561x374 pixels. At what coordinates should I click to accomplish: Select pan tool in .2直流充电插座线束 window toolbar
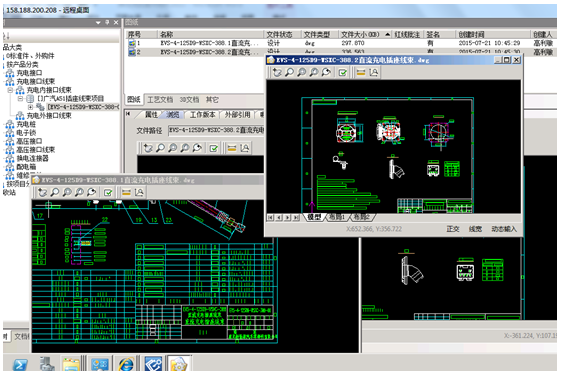coord(277,73)
